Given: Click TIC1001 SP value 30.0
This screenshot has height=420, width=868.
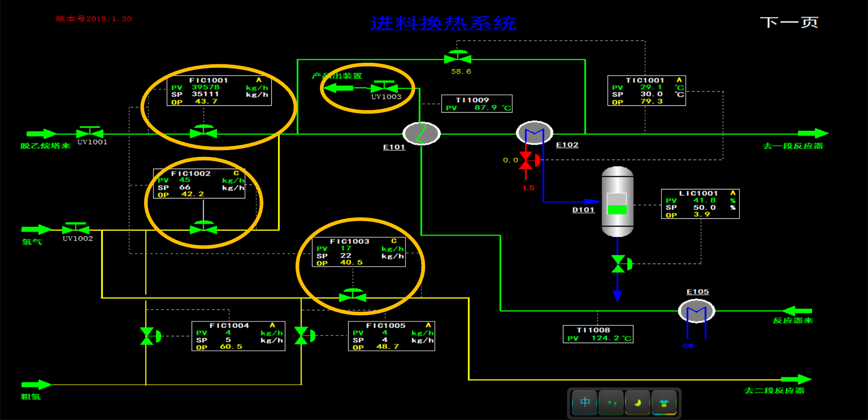Looking at the screenshot, I should point(651,94).
